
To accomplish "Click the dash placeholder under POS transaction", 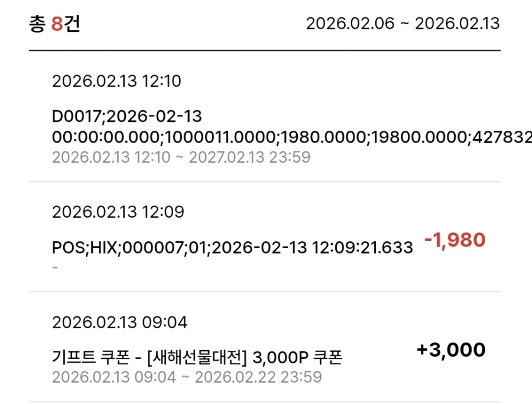I will (54, 267).
